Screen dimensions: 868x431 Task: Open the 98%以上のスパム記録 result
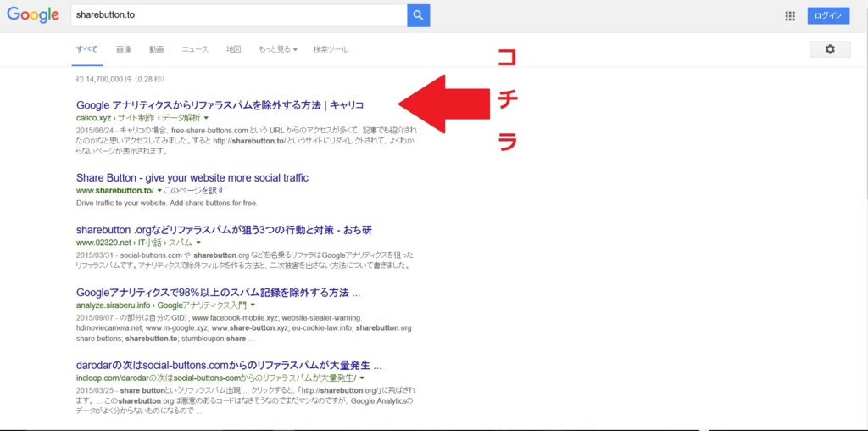click(219, 293)
